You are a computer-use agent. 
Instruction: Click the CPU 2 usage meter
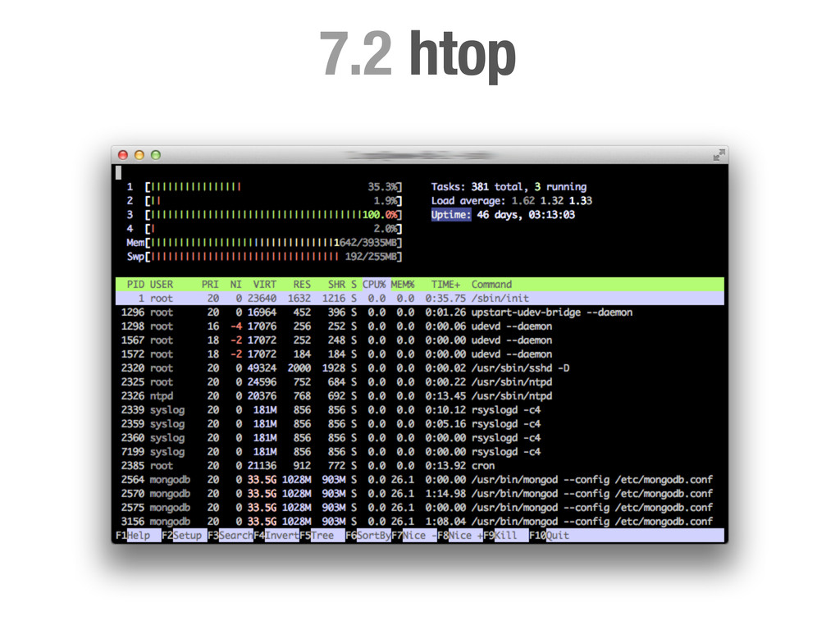(273, 201)
